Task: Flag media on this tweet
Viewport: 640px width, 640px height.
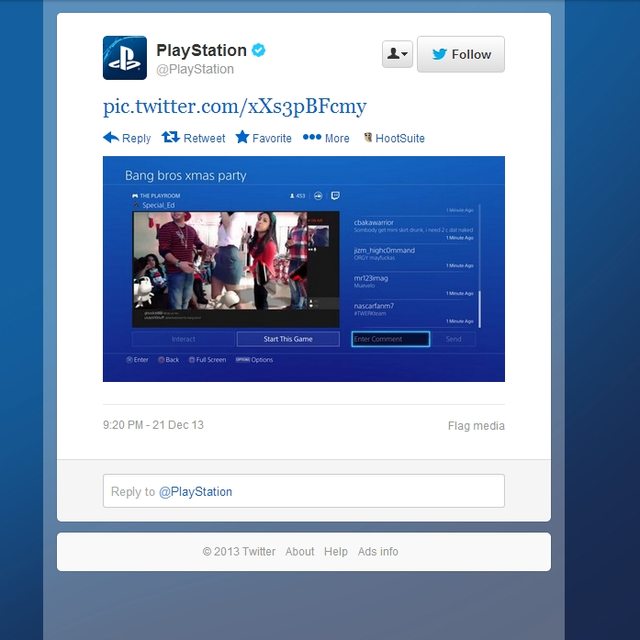Action: 476,426
